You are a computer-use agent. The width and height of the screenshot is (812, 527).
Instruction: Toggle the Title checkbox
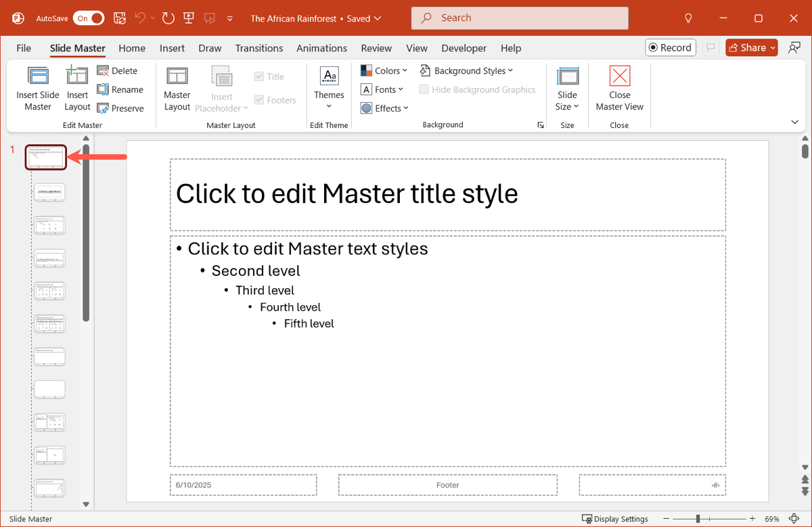pyautogui.click(x=258, y=76)
